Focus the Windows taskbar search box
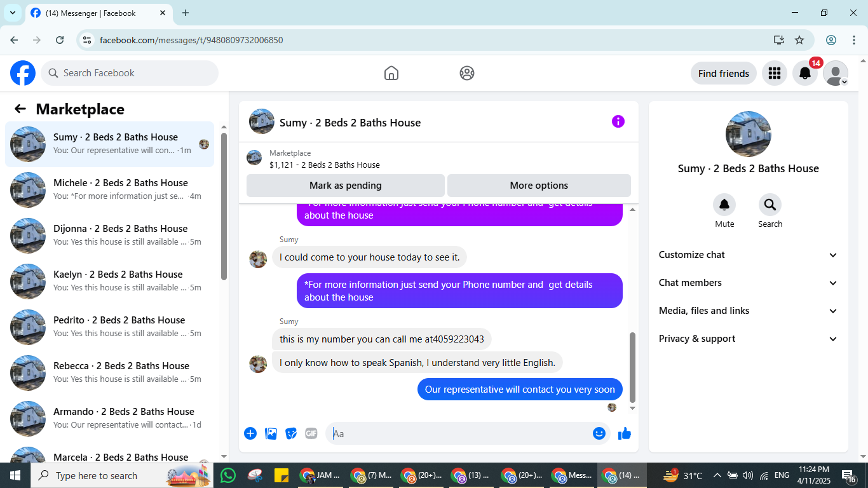 click(x=121, y=475)
